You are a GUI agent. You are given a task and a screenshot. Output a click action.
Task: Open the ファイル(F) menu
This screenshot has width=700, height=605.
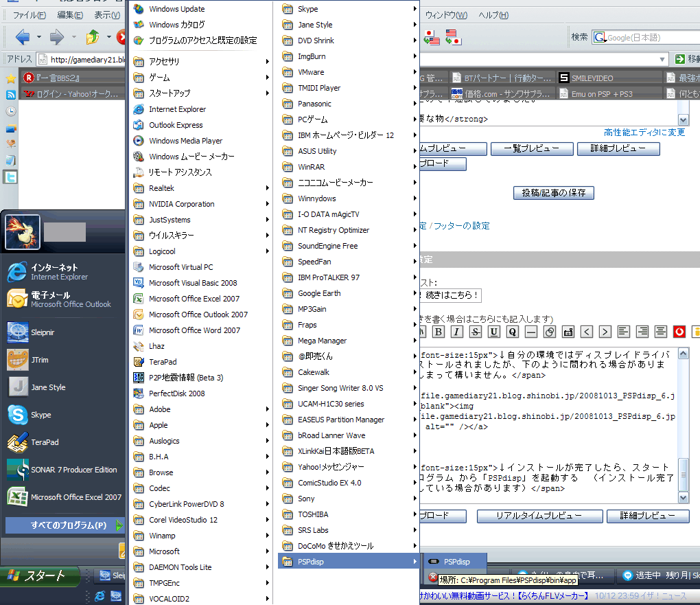(29, 15)
